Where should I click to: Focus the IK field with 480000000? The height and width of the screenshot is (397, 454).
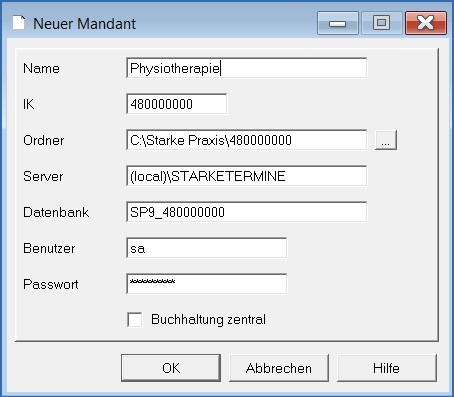click(177, 104)
